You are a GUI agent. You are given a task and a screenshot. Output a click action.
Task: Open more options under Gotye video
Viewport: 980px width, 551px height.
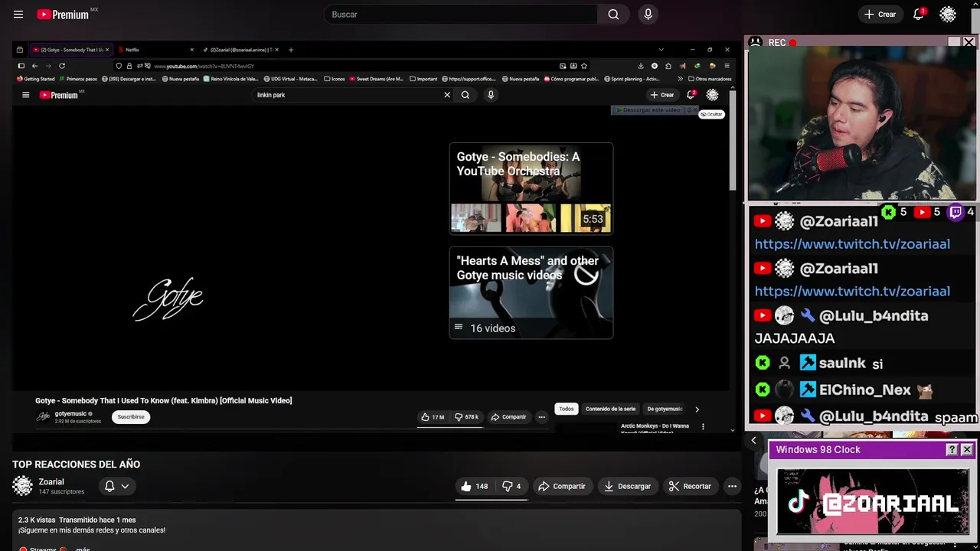pos(541,417)
